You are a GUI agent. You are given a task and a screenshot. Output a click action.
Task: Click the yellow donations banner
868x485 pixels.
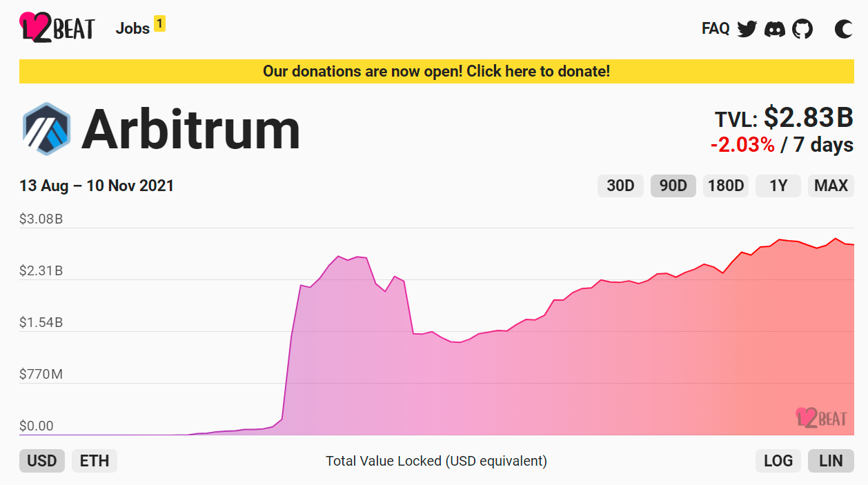pos(436,71)
